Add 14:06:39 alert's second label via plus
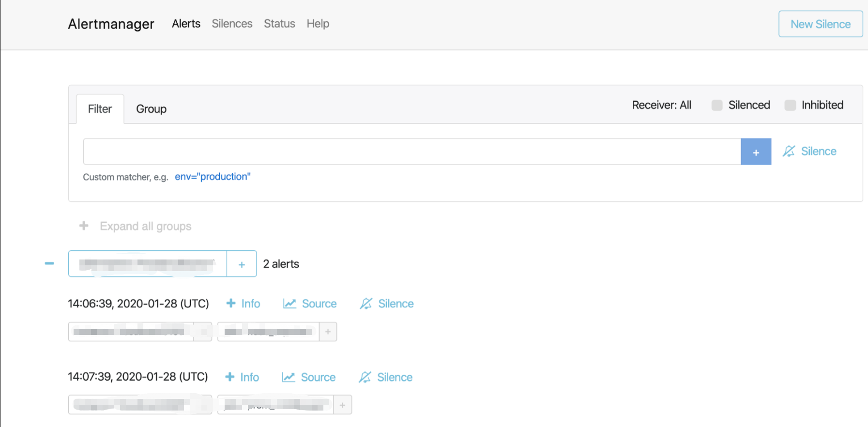The height and width of the screenshot is (427, 868). pos(328,332)
